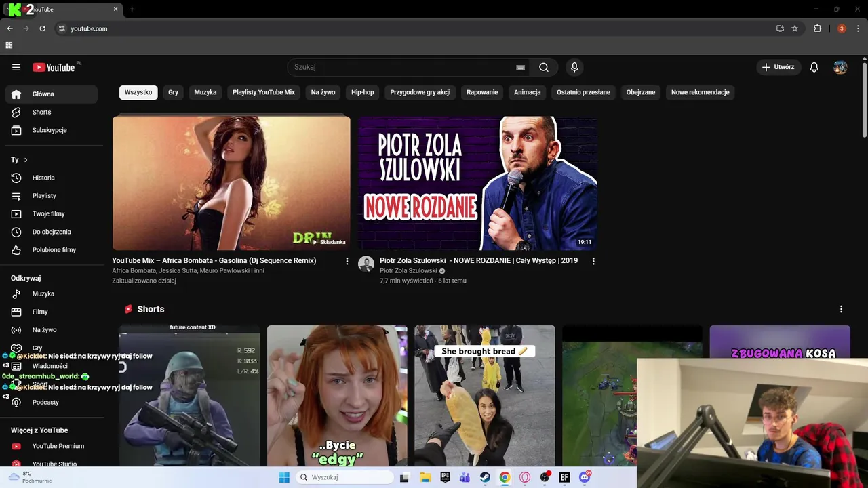Viewport: 868px width, 488px height.
Task: Open the Chrome profile S avatar
Action: [842, 28]
